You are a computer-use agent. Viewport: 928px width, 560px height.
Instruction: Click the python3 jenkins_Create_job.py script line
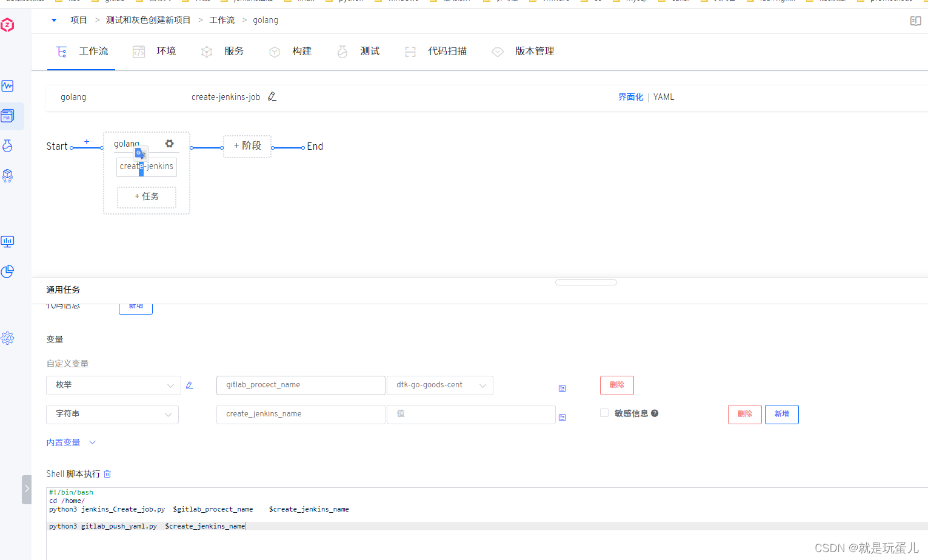click(x=199, y=509)
